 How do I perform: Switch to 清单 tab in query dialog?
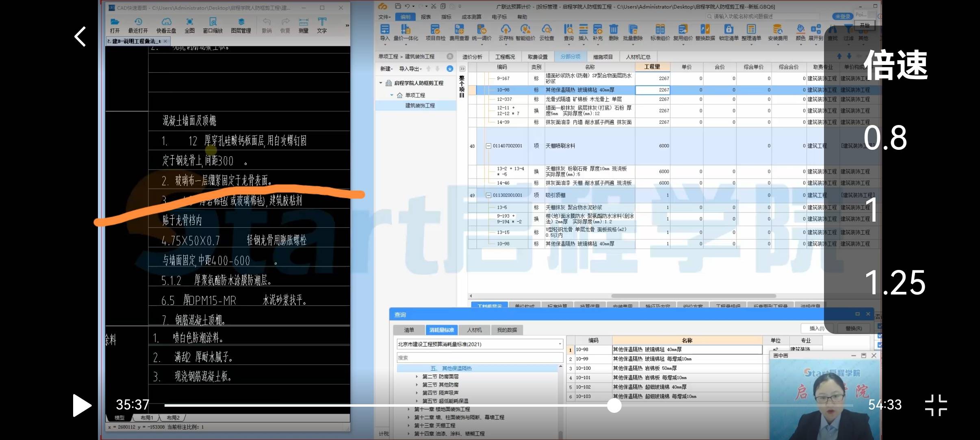(x=409, y=330)
